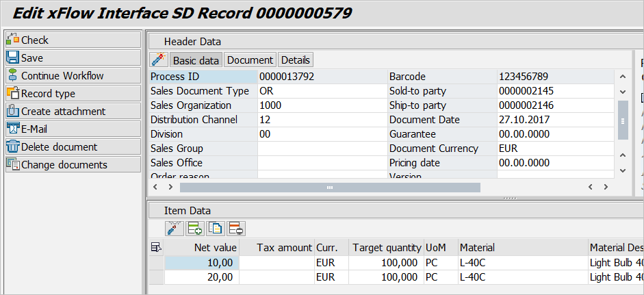Image resolution: width=644 pixels, height=295 pixels.
Task: Click the item data wand icon
Action: (175, 229)
